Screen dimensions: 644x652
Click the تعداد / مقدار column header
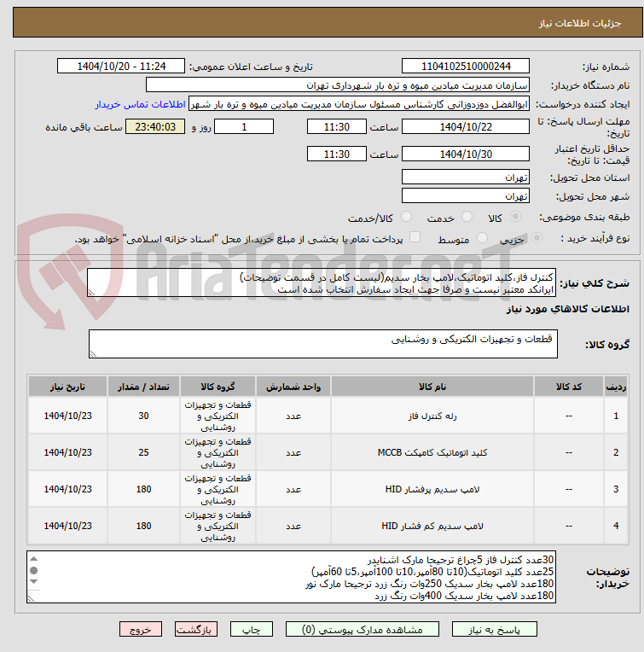[143, 387]
